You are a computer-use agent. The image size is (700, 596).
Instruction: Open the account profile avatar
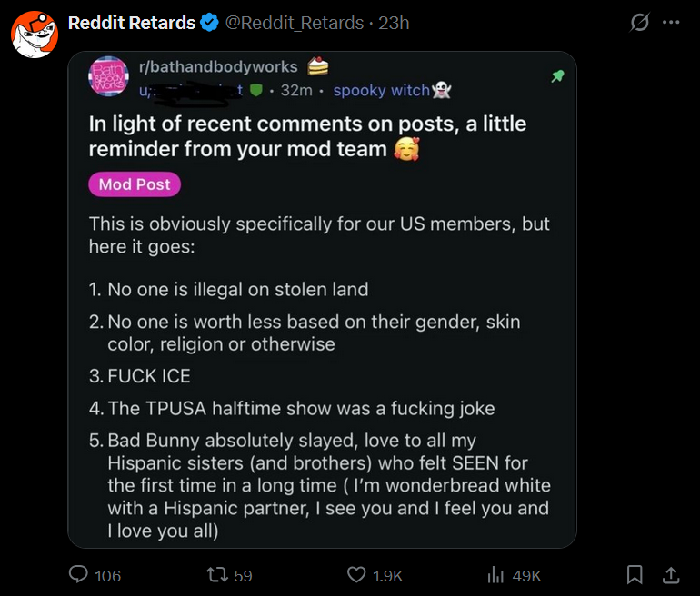pos(35,35)
